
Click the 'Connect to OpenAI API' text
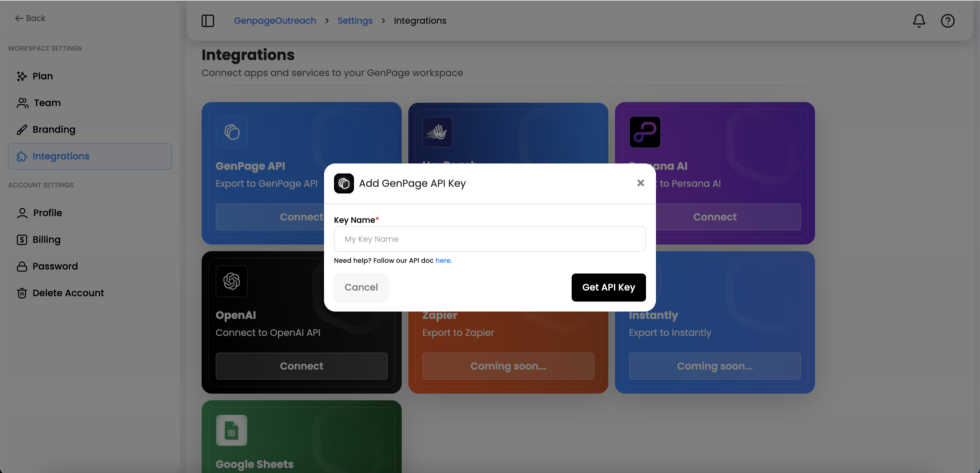(x=268, y=333)
